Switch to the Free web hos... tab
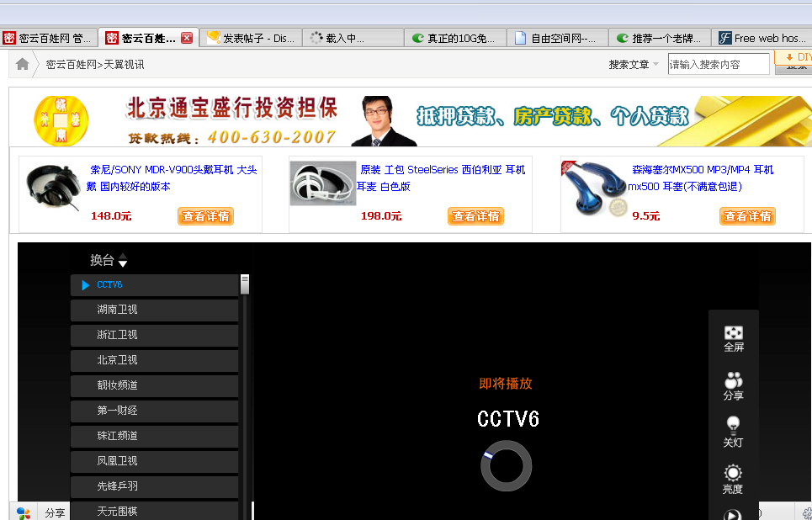Screen dimensions: 812x520 pyautogui.click(x=762, y=38)
